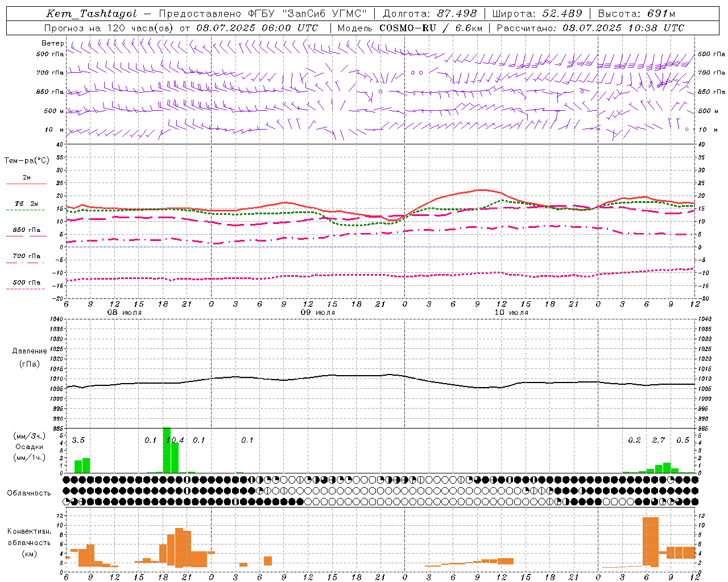Click the '(мм/1ч.)' precipitation unit label
This screenshot has width=728, height=582.
[x=29, y=458]
